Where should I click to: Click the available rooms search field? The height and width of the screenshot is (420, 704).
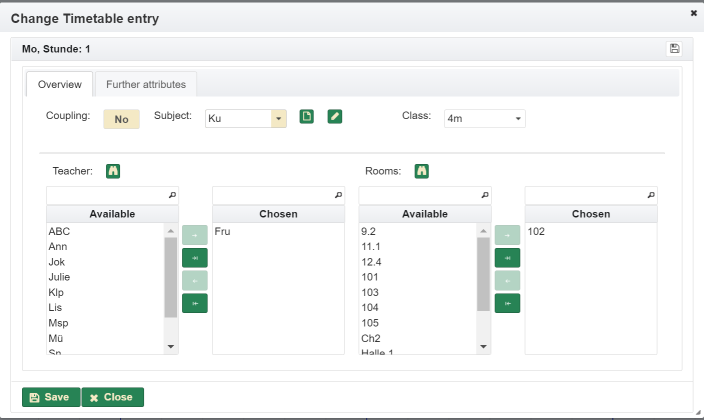[x=420, y=195]
